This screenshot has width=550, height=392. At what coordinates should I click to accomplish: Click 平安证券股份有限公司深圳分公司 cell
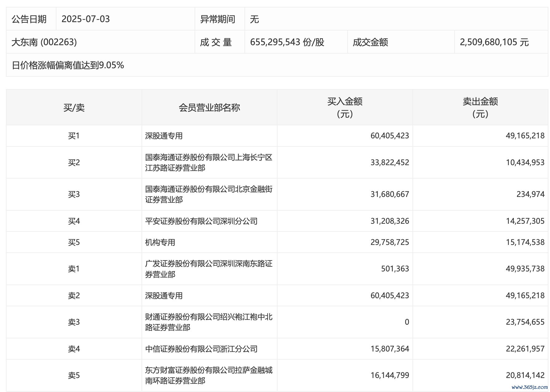pyautogui.click(x=201, y=221)
